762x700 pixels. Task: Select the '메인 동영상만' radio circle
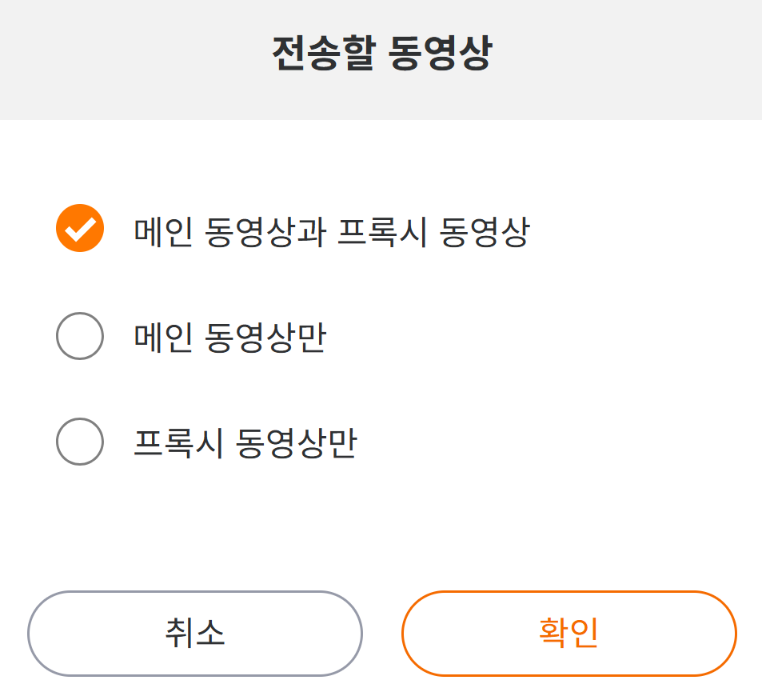pyautogui.click(x=80, y=336)
